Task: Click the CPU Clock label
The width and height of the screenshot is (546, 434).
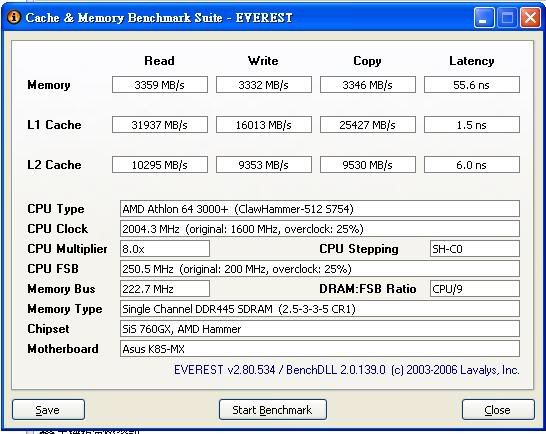Action: pyautogui.click(x=57, y=229)
